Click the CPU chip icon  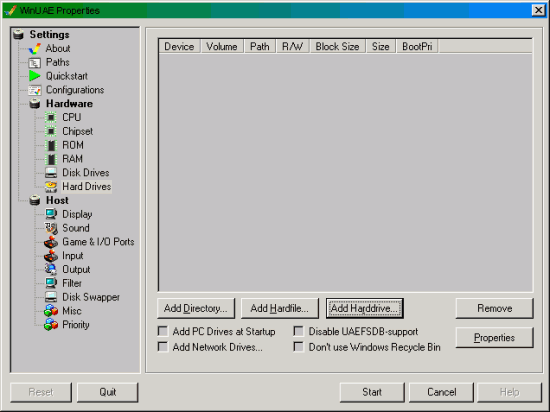tap(51, 117)
